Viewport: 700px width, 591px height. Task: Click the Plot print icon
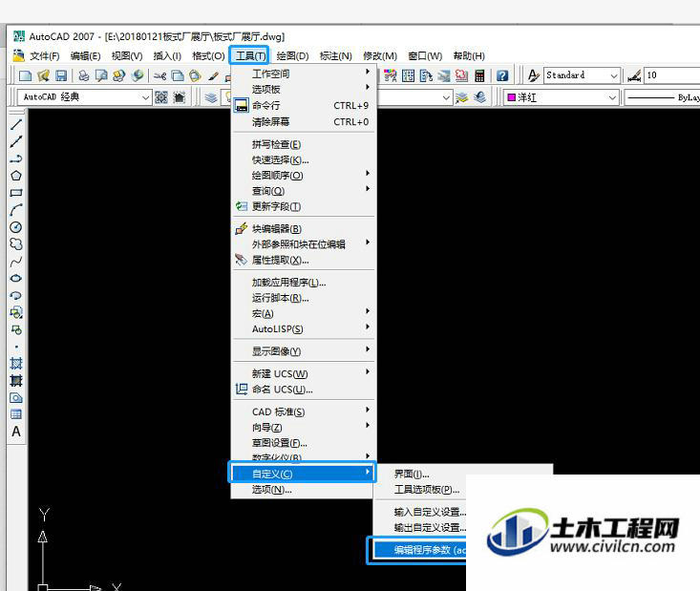tap(83, 75)
